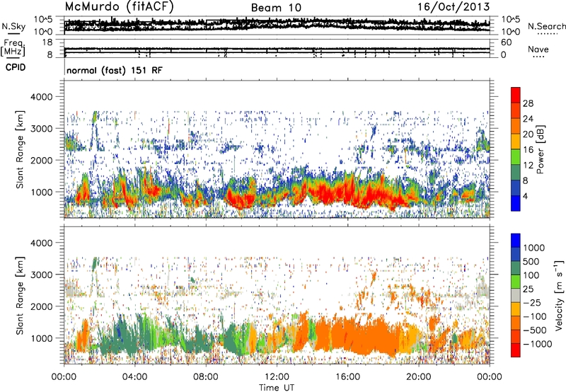Click the "16:00" time axis label

[347, 377]
